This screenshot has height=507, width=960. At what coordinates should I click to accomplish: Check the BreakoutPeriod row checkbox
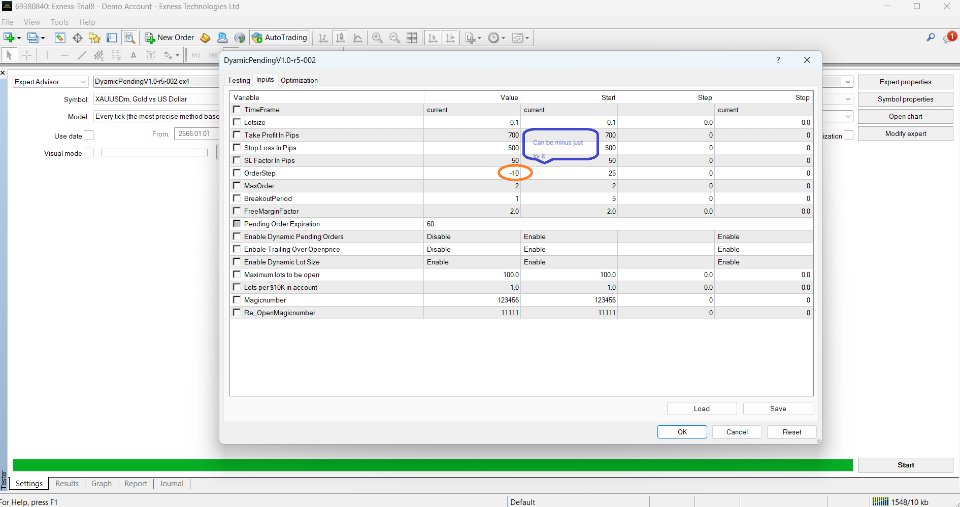click(x=237, y=198)
